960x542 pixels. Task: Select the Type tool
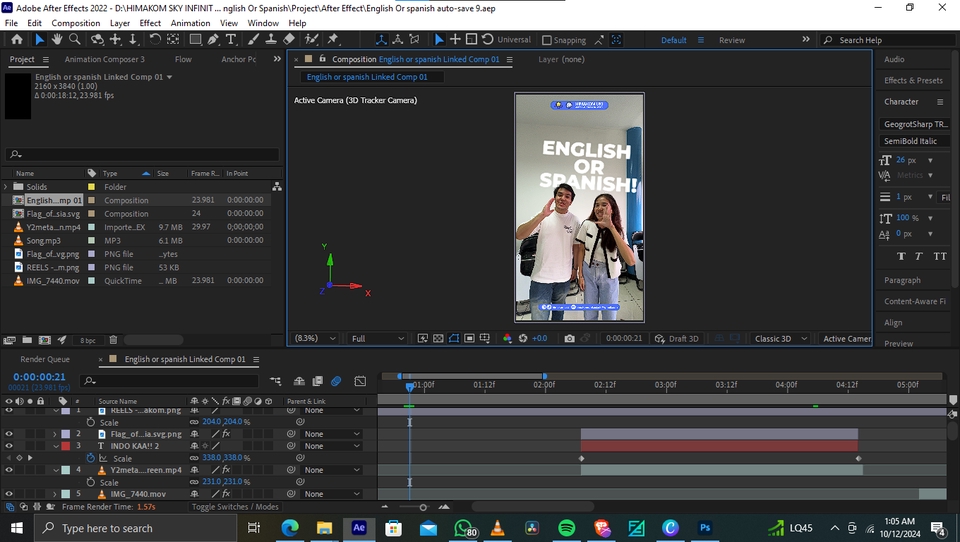pyautogui.click(x=231, y=40)
